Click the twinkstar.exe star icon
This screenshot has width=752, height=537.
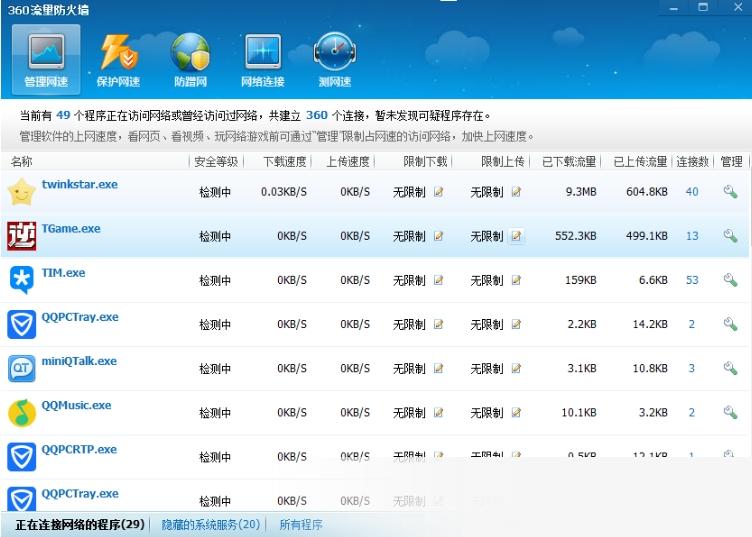[22, 192]
